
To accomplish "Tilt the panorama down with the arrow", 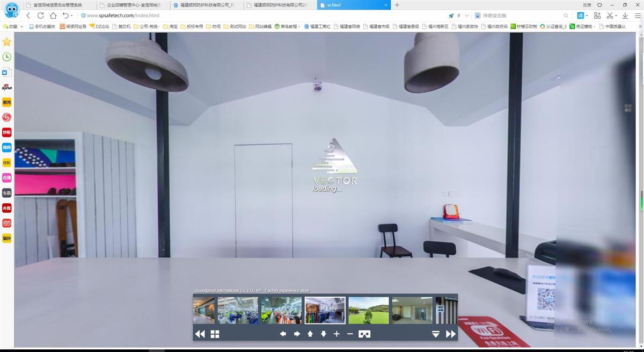I will [323, 334].
